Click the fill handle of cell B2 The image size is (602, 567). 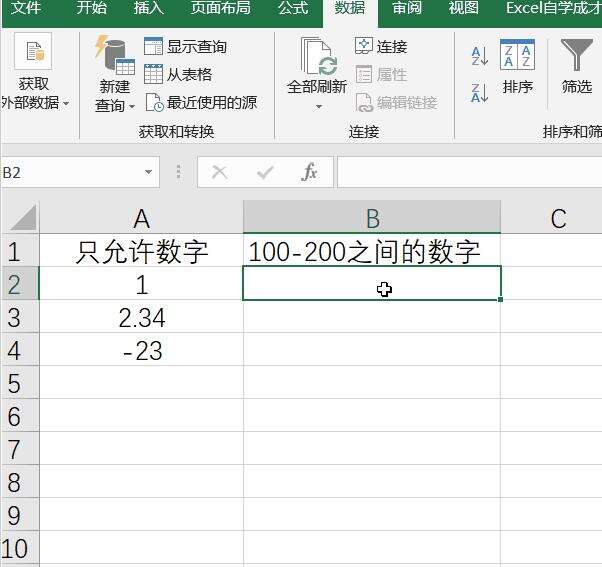click(x=500, y=299)
